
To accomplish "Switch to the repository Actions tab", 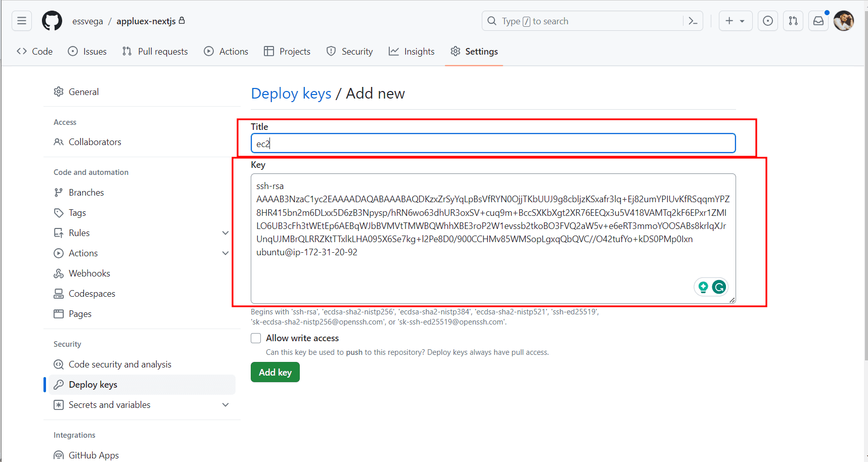I will (x=226, y=52).
